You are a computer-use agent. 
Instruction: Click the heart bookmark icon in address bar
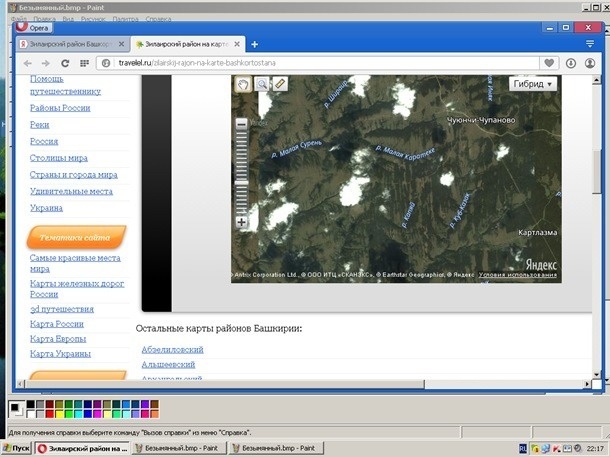tap(549, 63)
